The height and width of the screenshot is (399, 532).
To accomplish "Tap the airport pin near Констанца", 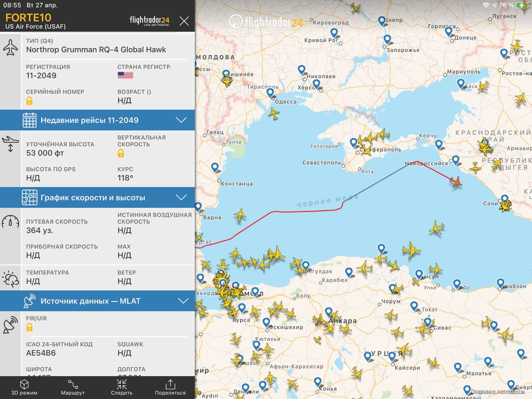I will point(215,168).
